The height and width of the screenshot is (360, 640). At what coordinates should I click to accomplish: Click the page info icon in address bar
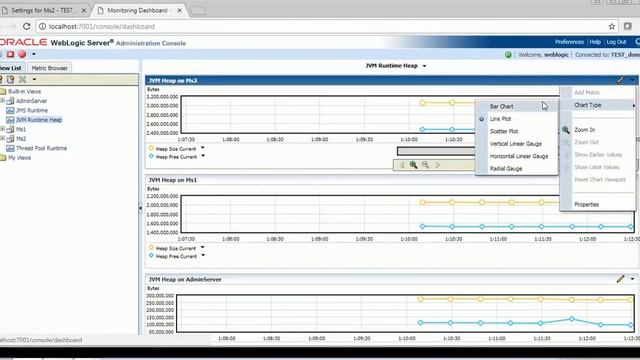(x=42, y=27)
